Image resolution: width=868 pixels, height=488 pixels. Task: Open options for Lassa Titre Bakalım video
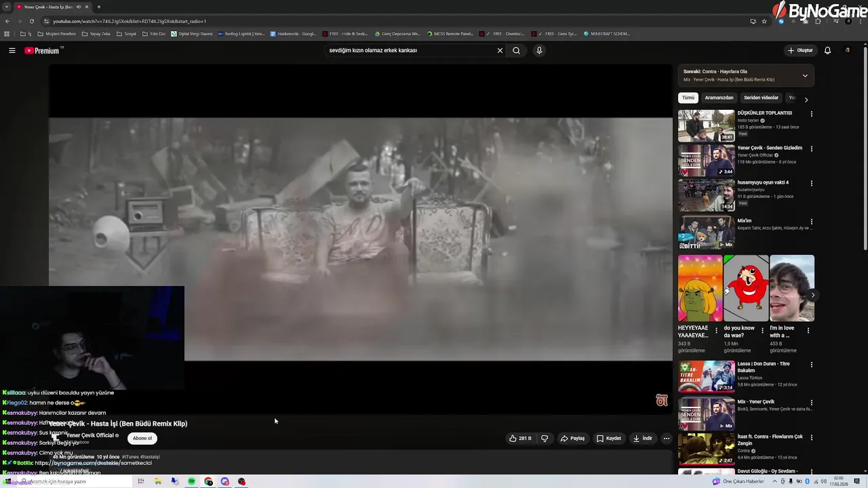[x=811, y=365]
